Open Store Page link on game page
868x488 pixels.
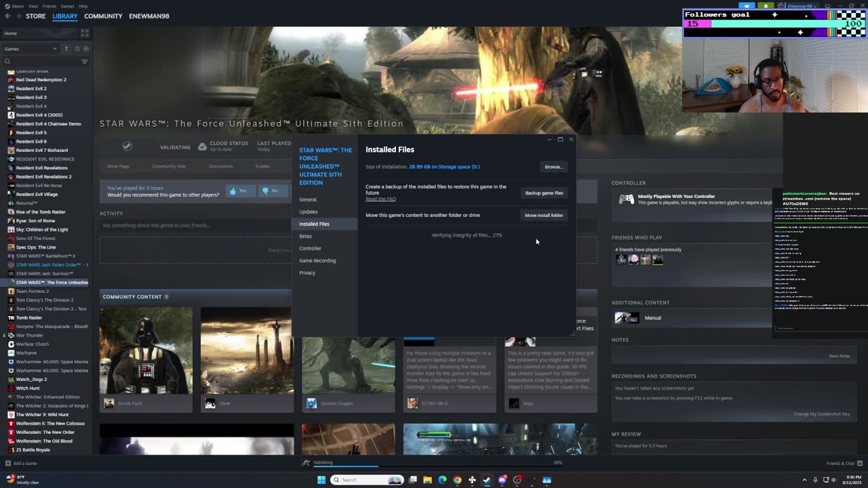pyautogui.click(x=118, y=166)
